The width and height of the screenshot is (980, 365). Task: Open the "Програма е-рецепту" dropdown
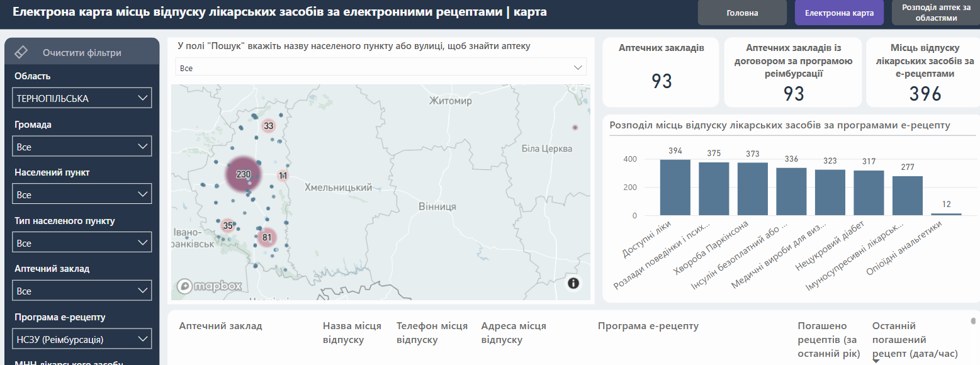coord(82,338)
